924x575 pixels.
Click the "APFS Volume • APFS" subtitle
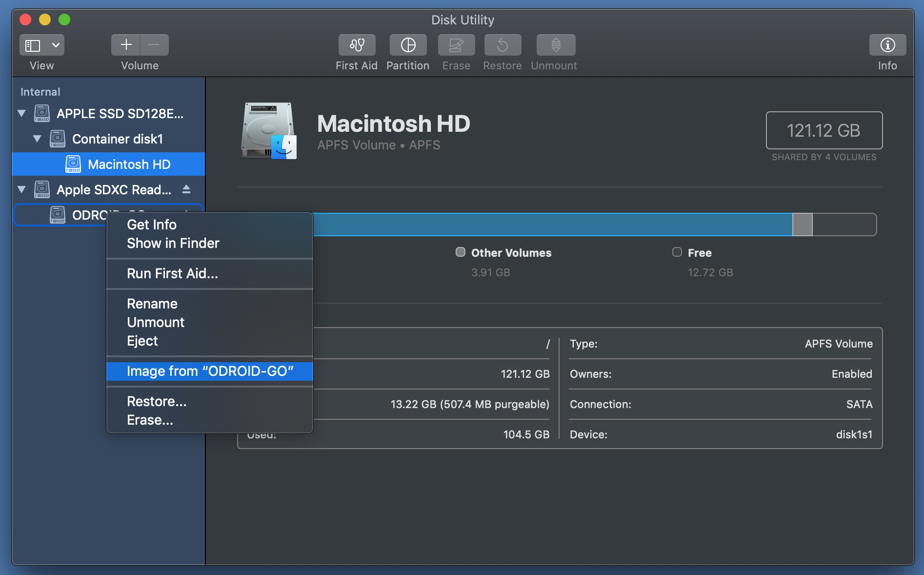(379, 145)
